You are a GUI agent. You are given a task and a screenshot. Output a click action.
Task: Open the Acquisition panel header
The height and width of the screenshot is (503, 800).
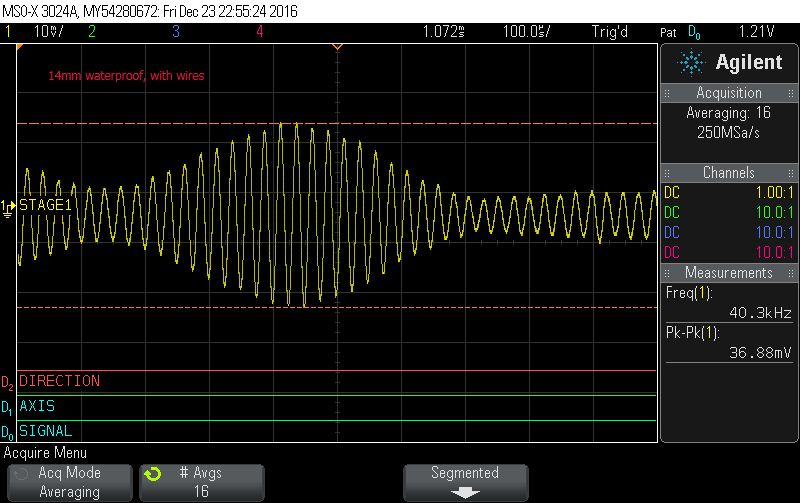click(x=729, y=93)
